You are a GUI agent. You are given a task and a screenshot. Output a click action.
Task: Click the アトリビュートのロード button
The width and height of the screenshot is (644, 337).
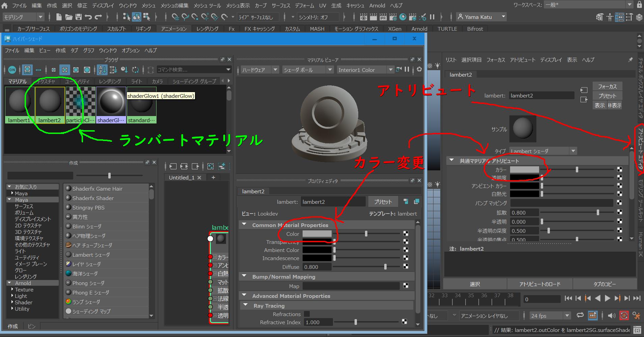click(540, 284)
